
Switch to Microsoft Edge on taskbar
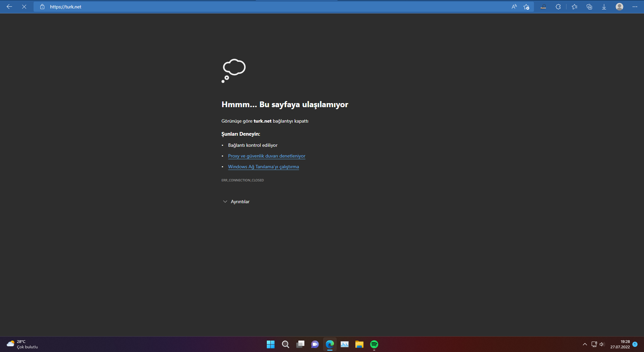click(330, 344)
